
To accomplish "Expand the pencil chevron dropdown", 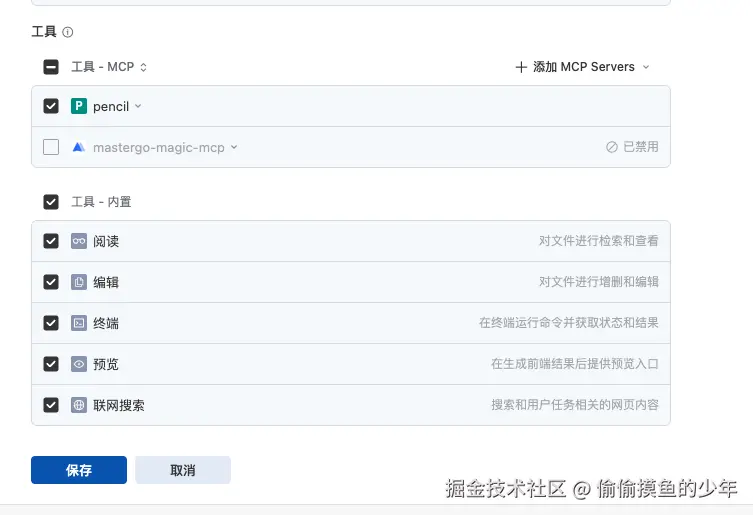I will 138,106.
